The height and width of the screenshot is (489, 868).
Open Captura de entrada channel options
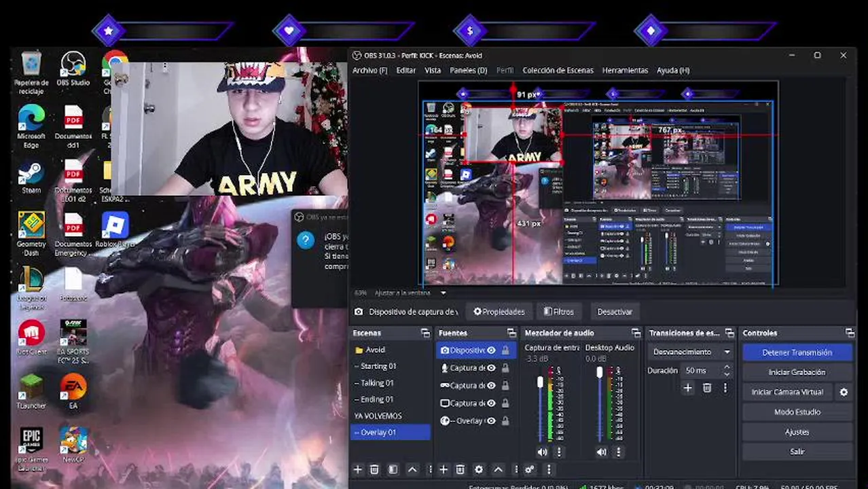(x=559, y=452)
